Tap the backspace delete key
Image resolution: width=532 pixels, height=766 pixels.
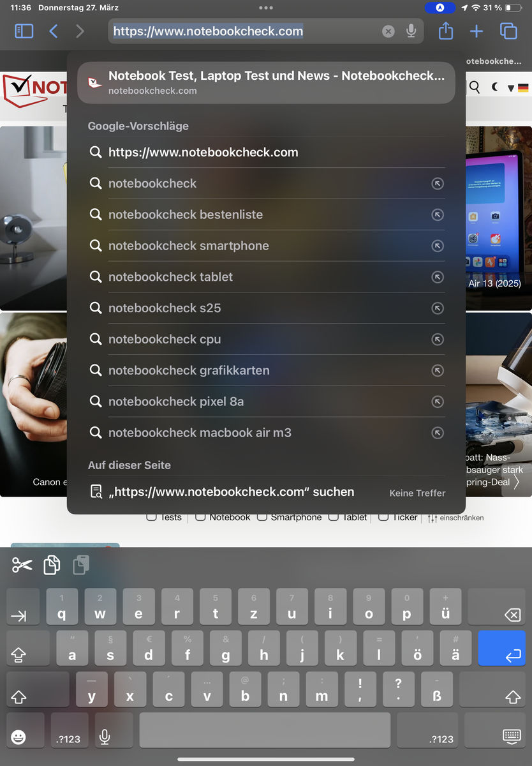tap(496, 606)
